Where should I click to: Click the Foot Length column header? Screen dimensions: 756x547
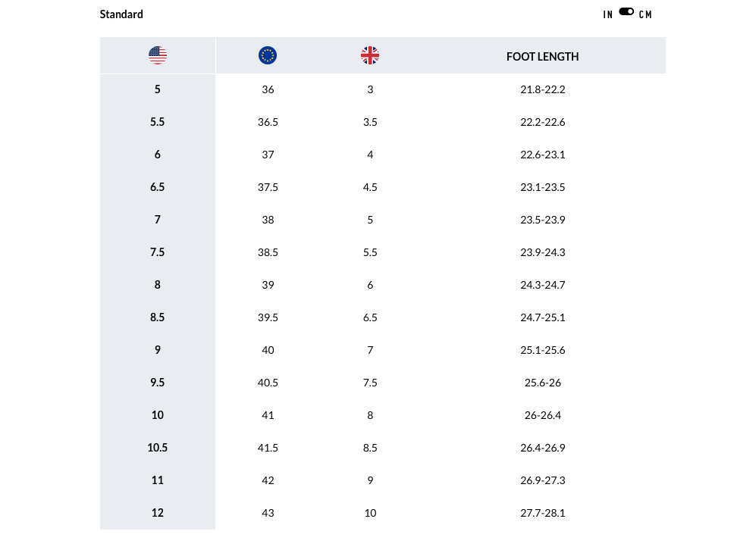click(542, 57)
